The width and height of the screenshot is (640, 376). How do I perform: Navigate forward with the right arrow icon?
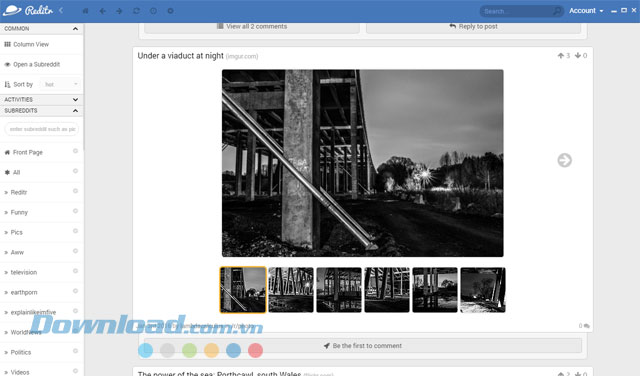(x=119, y=11)
